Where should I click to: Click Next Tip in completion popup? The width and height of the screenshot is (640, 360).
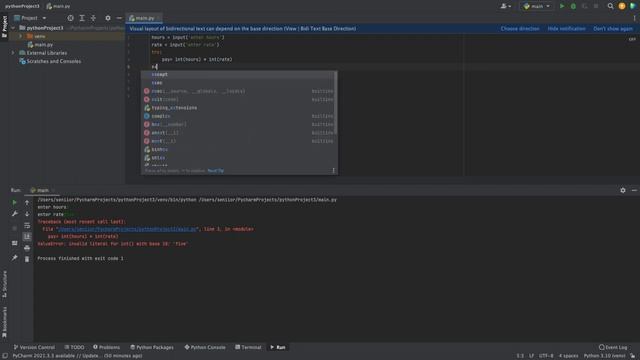click(216, 171)
